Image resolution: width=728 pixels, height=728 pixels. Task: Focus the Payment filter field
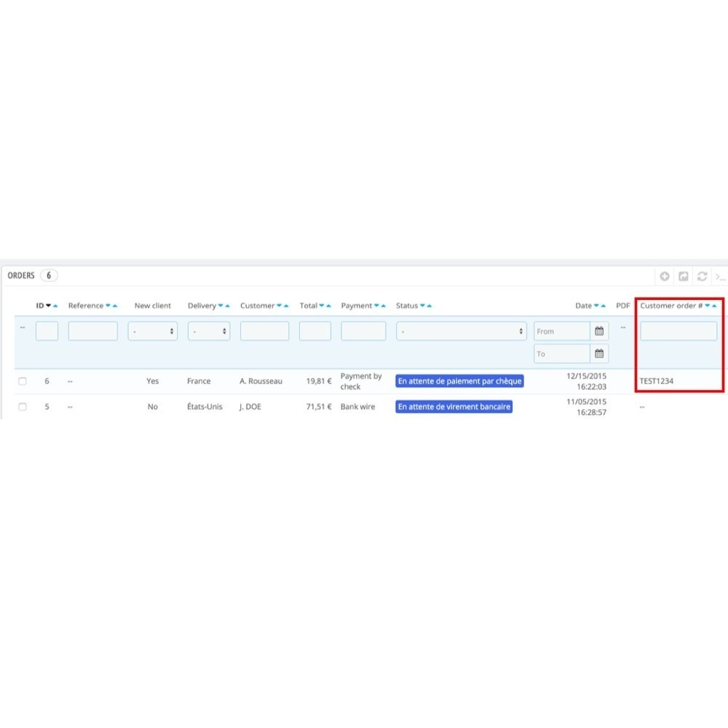pyautogui.click(x=363, y=331)
